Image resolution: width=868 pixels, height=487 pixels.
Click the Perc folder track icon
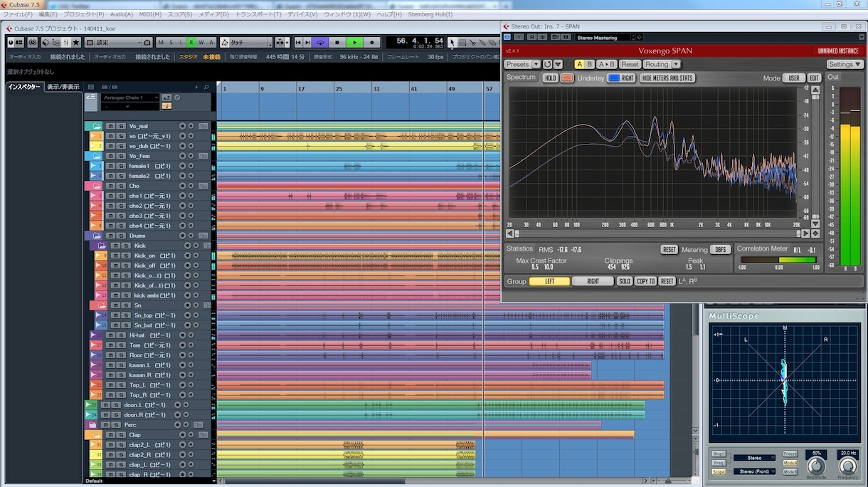pos(92,425)
